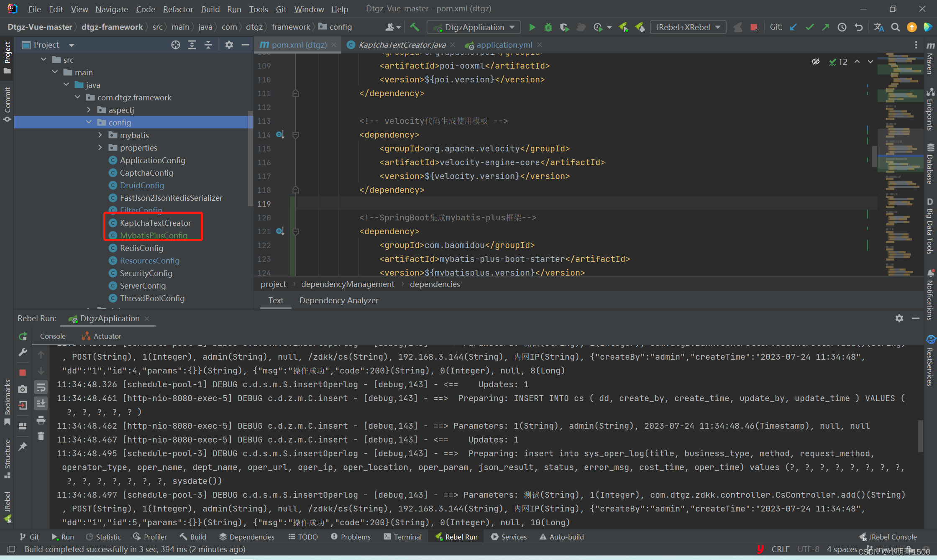Click Git update project arrow icon
This screenshot has height=560, width=937.
793,27
